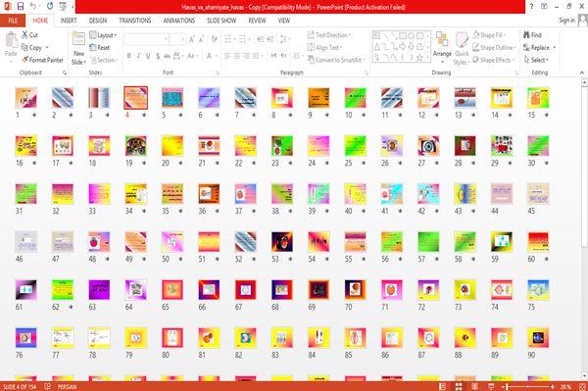
Task: Click the Reset slide button
Action: 100,47
